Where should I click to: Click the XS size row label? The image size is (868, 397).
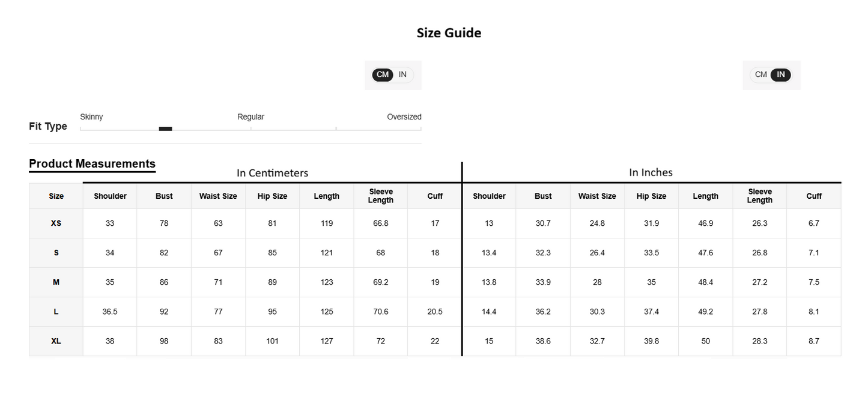click(56, 223)
